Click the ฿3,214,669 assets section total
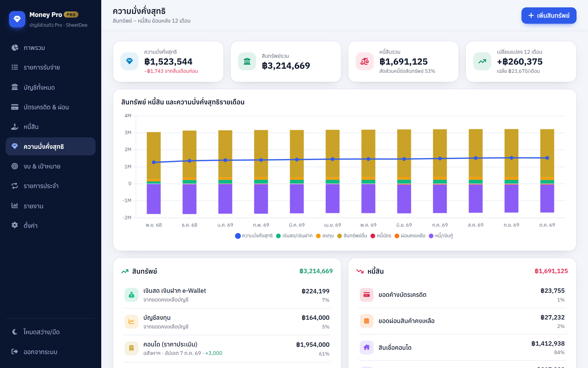 pos(316,271)
